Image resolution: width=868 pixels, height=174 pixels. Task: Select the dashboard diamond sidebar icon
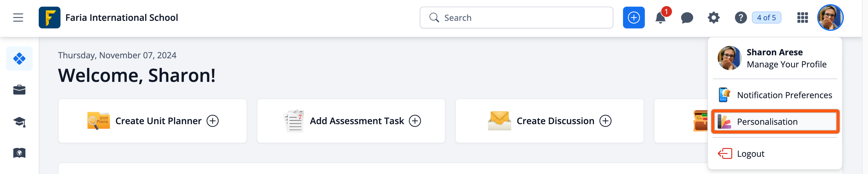[x=19, y=59]
